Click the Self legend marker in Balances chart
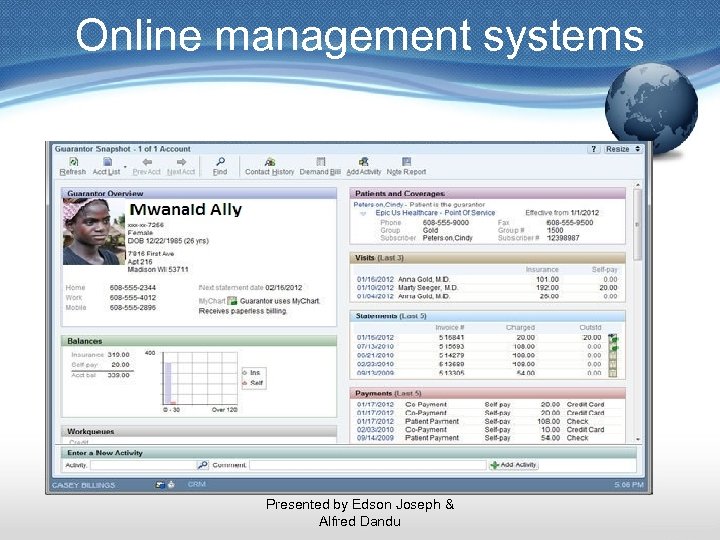 (244, 383)
